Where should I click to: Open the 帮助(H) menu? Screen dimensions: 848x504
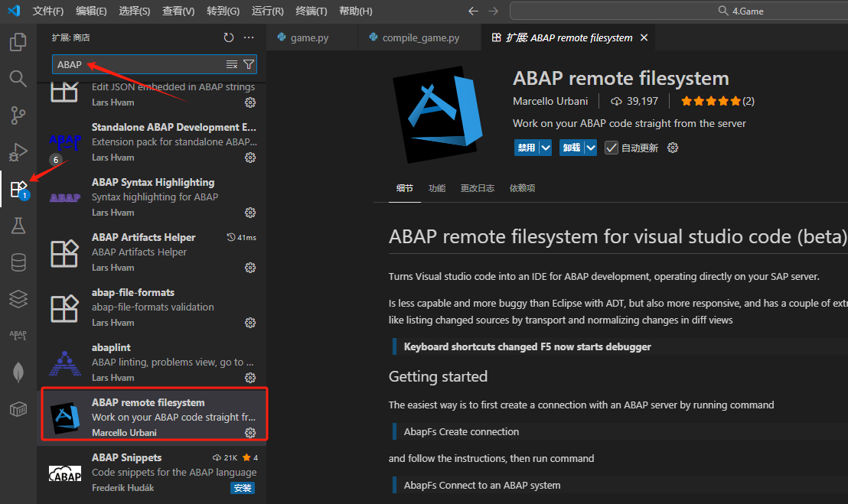356,11
